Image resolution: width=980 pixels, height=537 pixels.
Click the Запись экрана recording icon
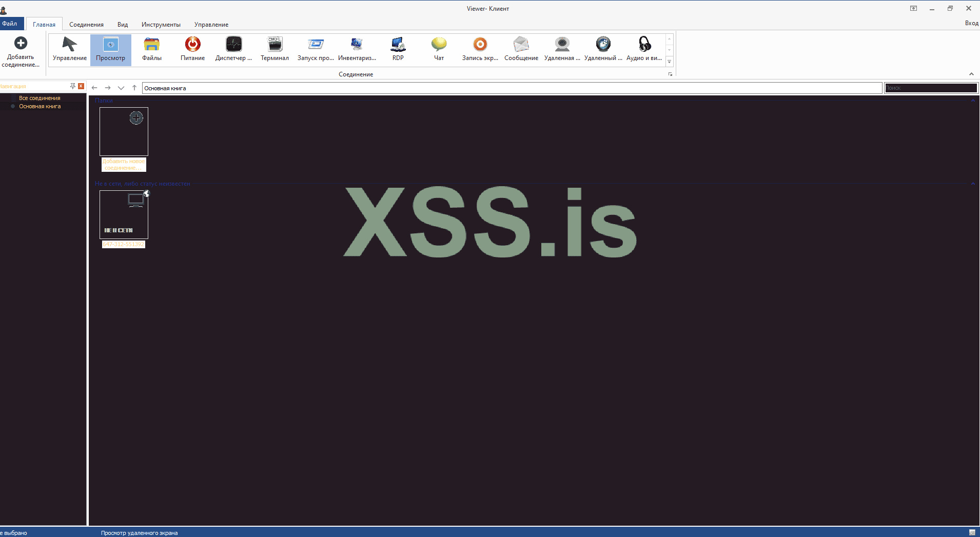pyautogui.click(x=480, y=50)
